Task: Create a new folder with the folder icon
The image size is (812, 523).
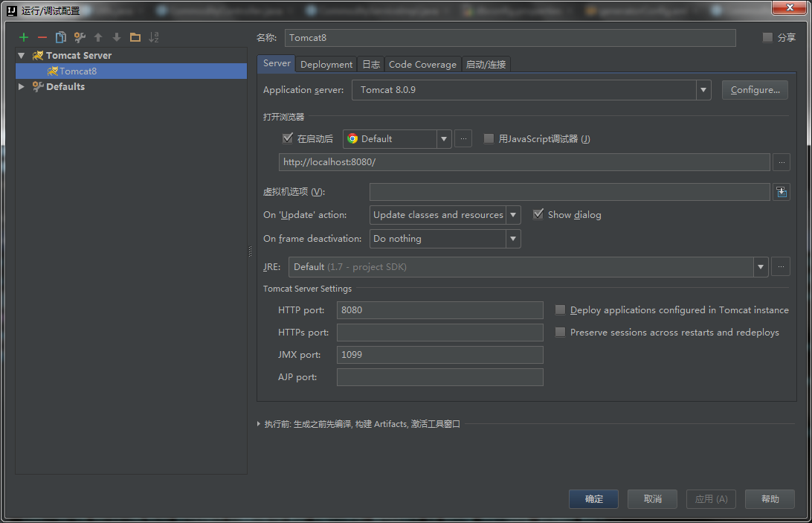Action: pos(135,37)
